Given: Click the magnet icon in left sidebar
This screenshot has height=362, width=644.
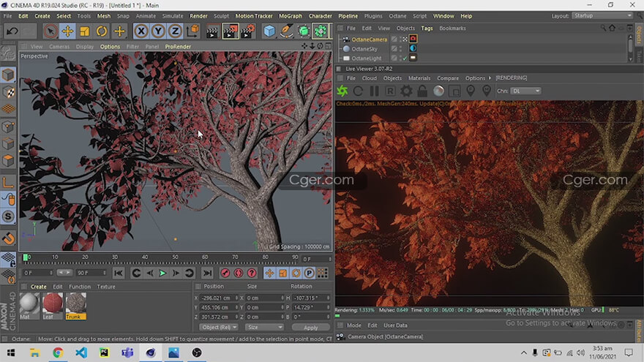Looking at the screenshot, I should point(8,238).
